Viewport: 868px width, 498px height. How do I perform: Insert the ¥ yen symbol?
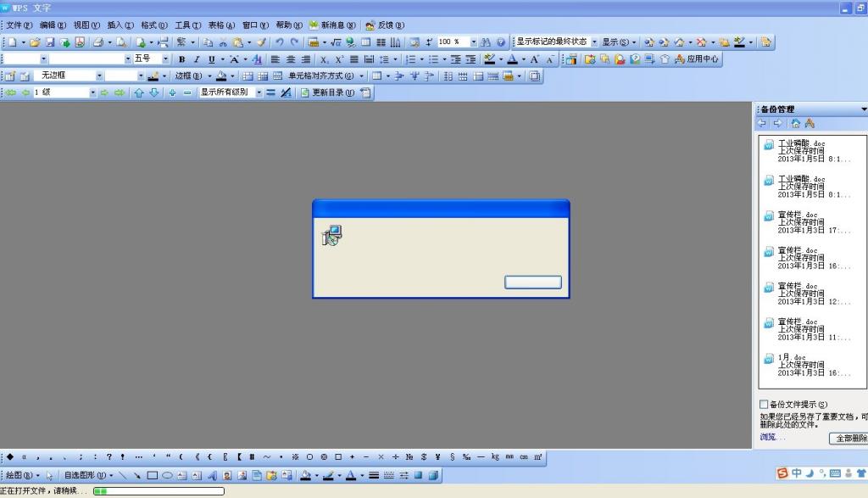438,457
